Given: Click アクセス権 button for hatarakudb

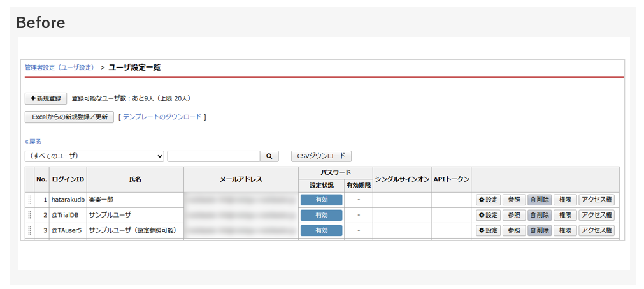Looking at the screenshot, I should click(x=597, y=200).
